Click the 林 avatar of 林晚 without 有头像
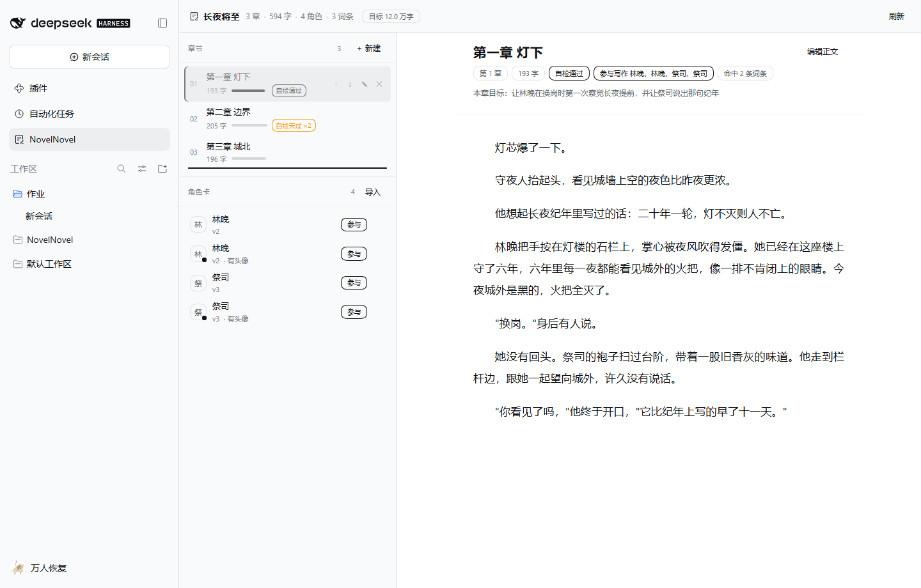Image resolution: width=921 pixels, height=588 pixels. pos(198,225)
